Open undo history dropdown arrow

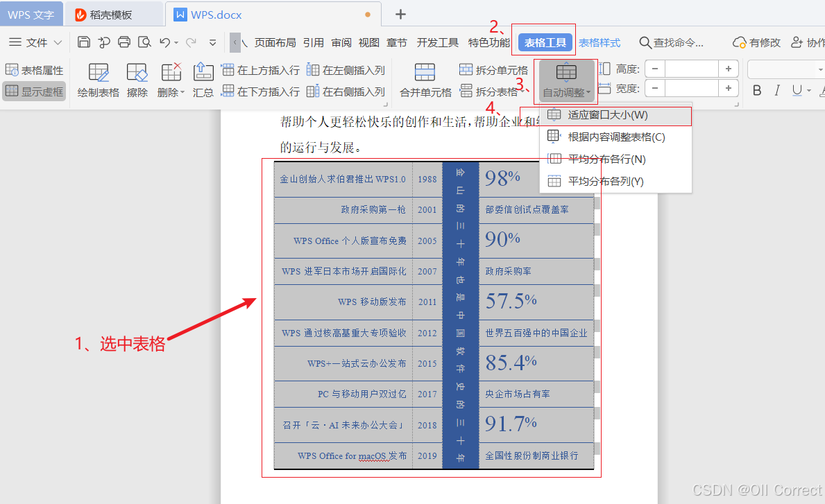[176, 42]
